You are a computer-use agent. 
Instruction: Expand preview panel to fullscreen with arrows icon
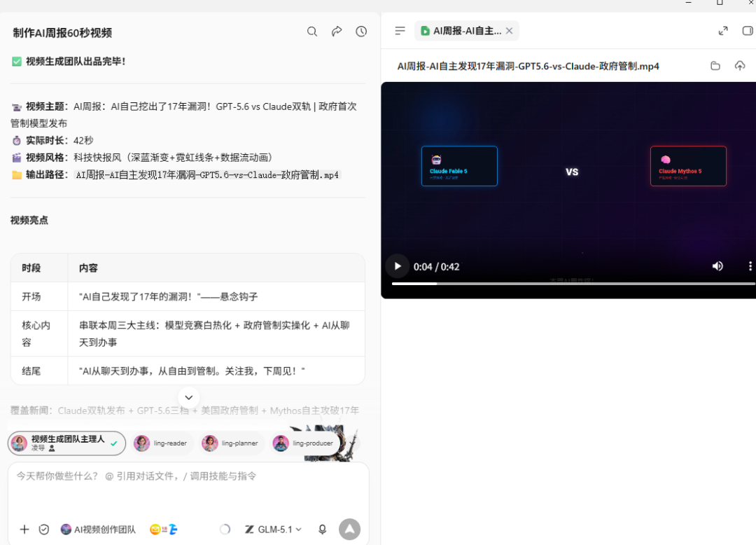pos(722,31)
